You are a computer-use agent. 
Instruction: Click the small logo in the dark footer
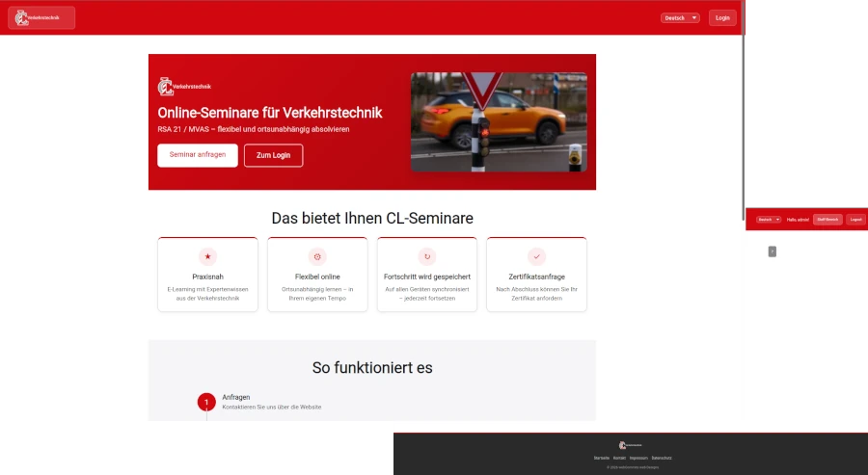tap(631, 445)
